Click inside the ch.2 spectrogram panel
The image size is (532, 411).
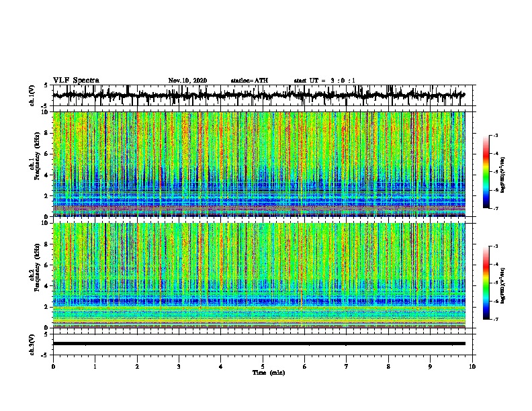pos(259,275)
